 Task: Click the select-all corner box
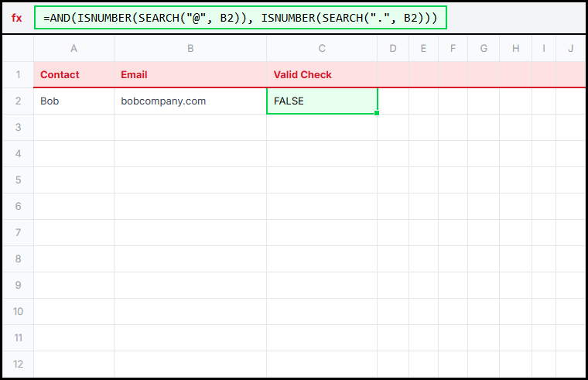coord(18,49)
